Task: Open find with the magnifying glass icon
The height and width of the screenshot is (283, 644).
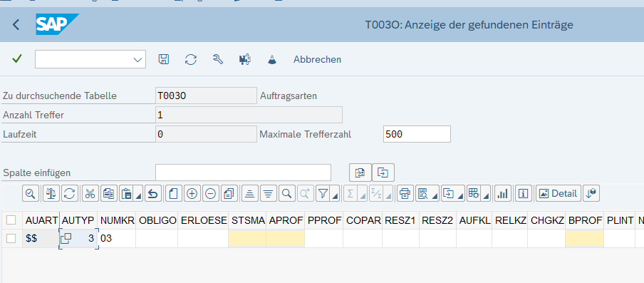Action: (x=287, y=193)
